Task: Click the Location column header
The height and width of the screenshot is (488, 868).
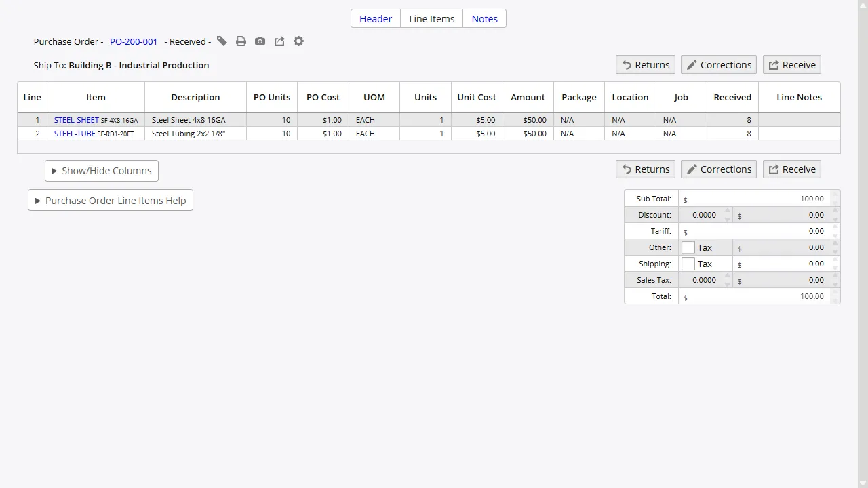Action: click(x=630, y=97)
